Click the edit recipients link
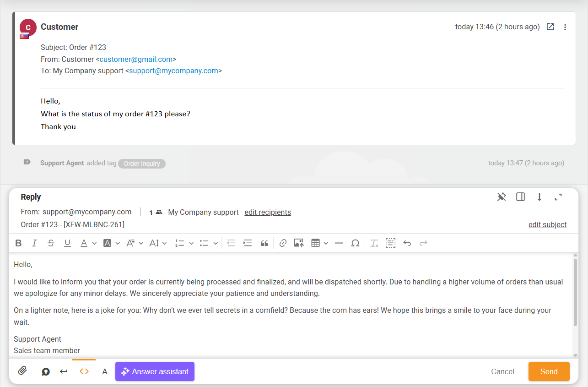 coord(268,212)
